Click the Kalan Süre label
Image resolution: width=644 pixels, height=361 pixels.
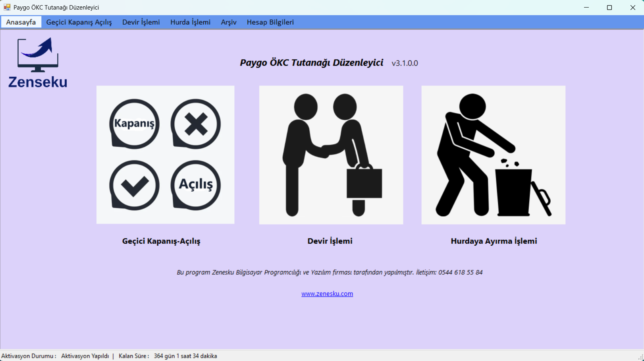pos(134,356)
